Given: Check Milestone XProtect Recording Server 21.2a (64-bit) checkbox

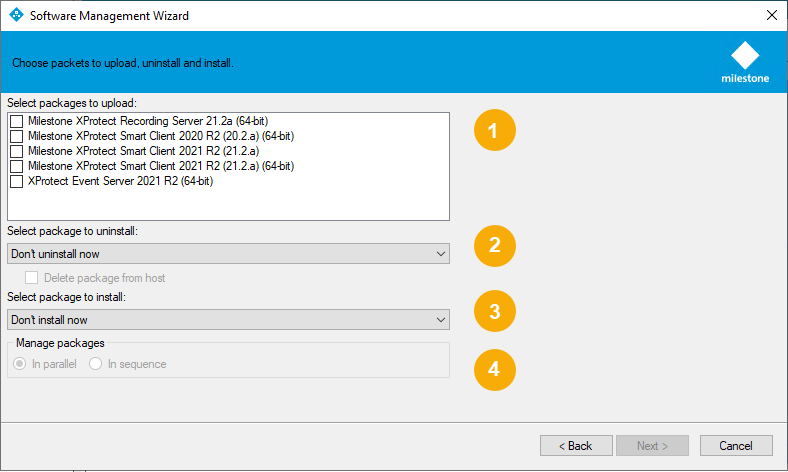Looking at the screenshot, I should tap(17, 121).
